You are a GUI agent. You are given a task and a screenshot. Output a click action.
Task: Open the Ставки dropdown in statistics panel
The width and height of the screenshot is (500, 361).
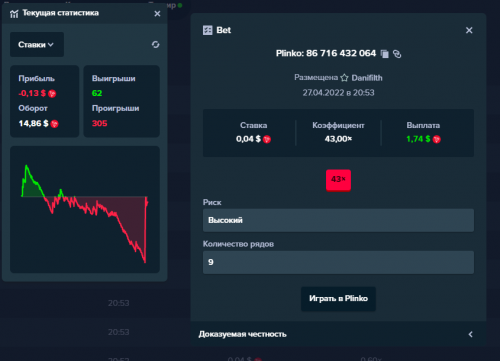(x=37, y=45)
